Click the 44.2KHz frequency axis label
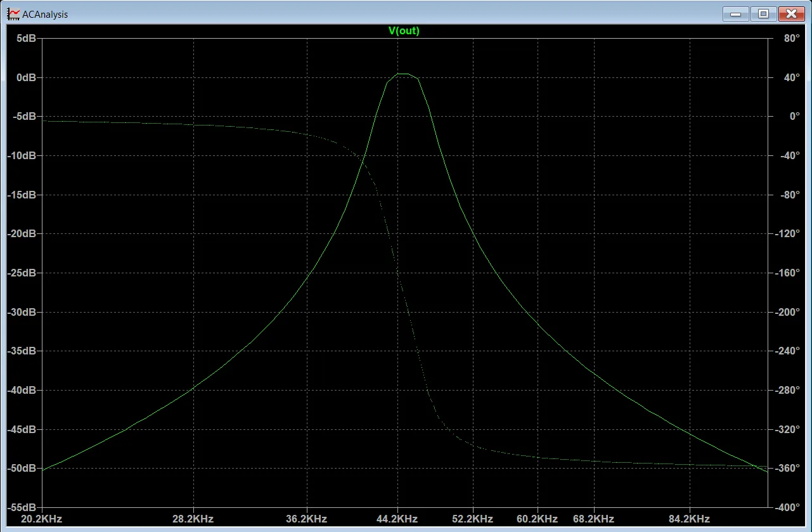This screenshot has width=812, height=532. (397, 519)
